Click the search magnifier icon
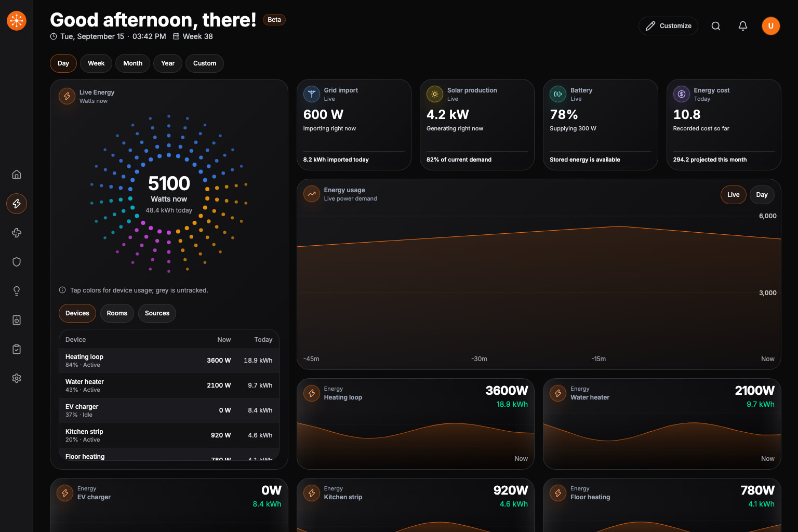This screenshot has width=798, height=532. point(716,26)
